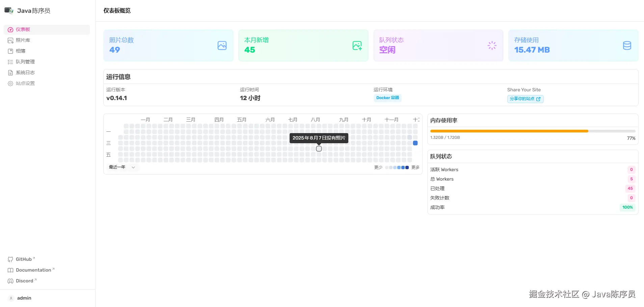Click the album icon in sidebar
The height and width of the screenshot is (307, 644).
[10, 51]
